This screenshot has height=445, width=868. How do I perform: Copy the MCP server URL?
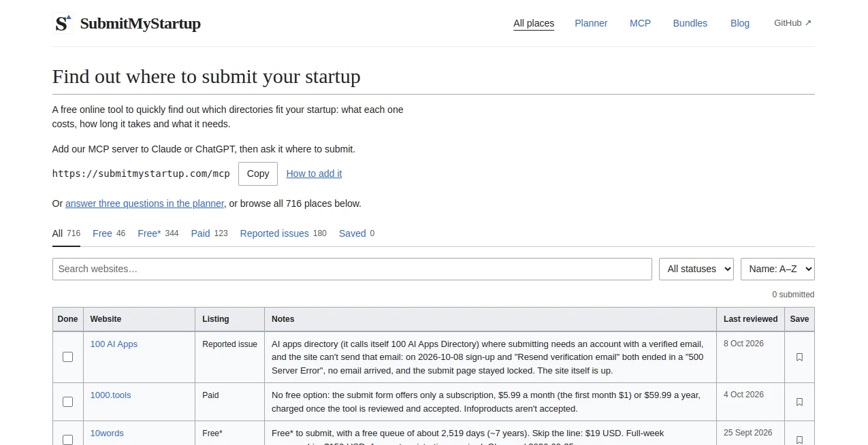point(258,174)
